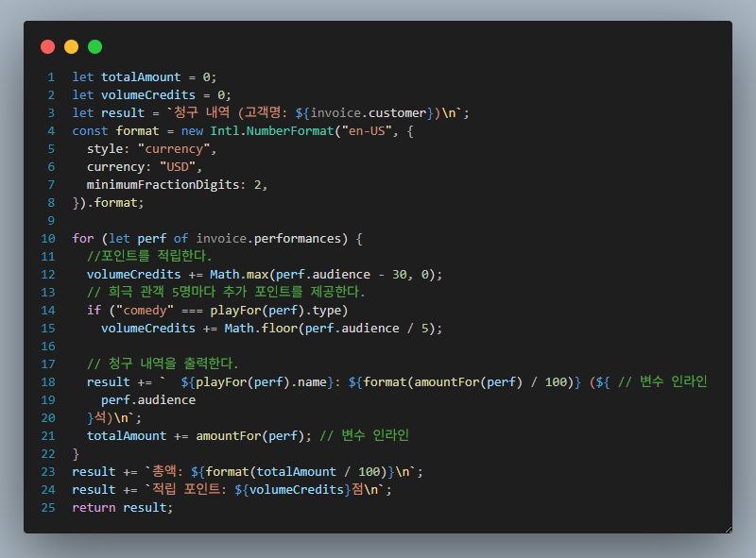The image size is (756, 558).
Task: Click playFor(perf).type on line 14
Action: [x=275, y=311]
